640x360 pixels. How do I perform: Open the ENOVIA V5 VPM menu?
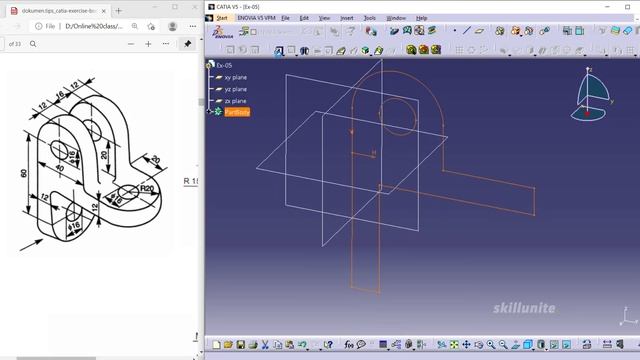[x=256, y=18]
